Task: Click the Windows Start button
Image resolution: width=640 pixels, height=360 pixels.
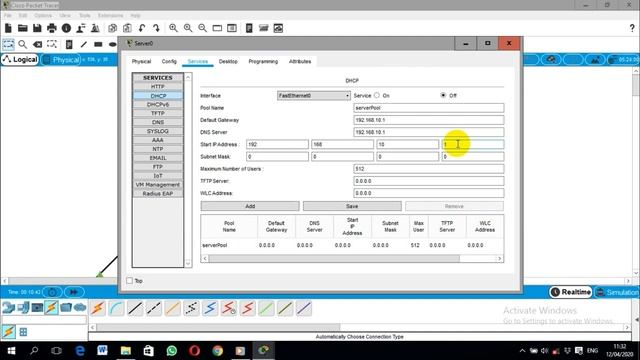Action: point(11,350)
